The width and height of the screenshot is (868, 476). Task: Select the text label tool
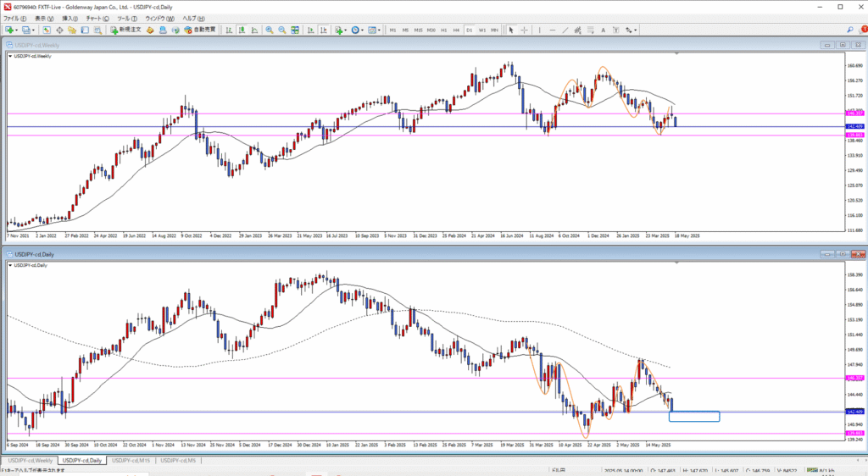coord(615,30)
